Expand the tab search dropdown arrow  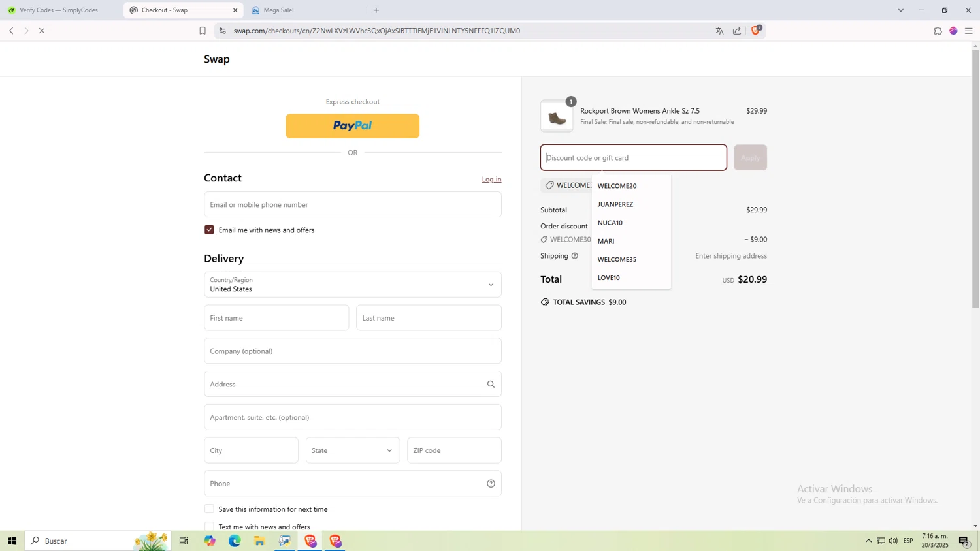point(900,10)
